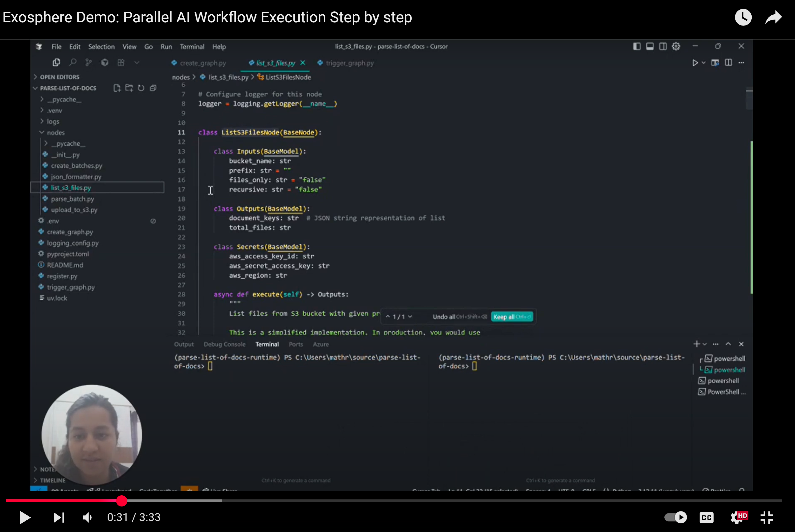Open the Search icon in the activity bar
The height and width of the screenshot is (532, 795).
click(x=73, y=62)
